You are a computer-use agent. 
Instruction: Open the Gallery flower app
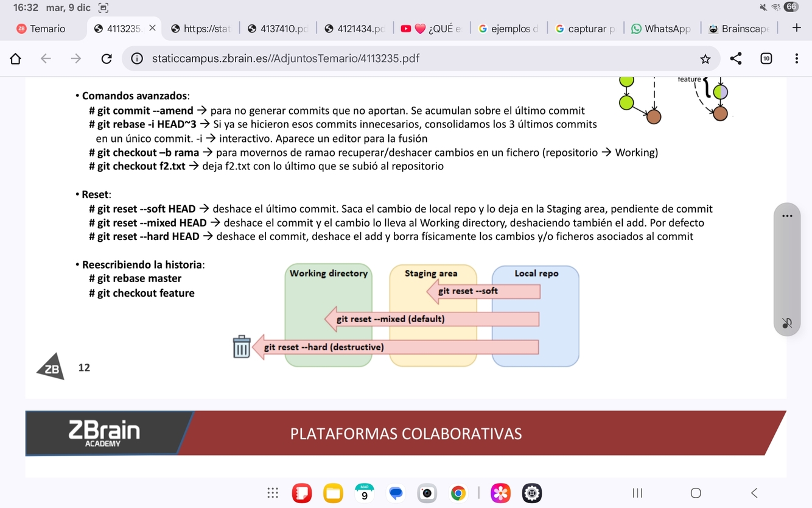tap(500, 493)
